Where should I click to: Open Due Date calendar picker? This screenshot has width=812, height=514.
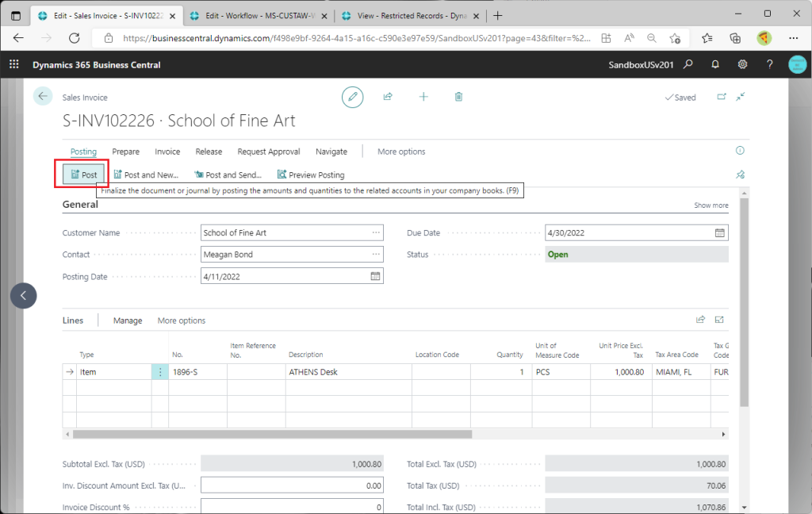point(719,233)
